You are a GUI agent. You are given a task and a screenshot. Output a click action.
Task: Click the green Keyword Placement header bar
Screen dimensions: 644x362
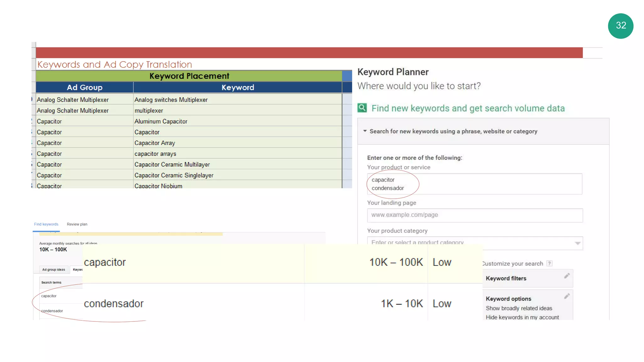tap(189, 76)
